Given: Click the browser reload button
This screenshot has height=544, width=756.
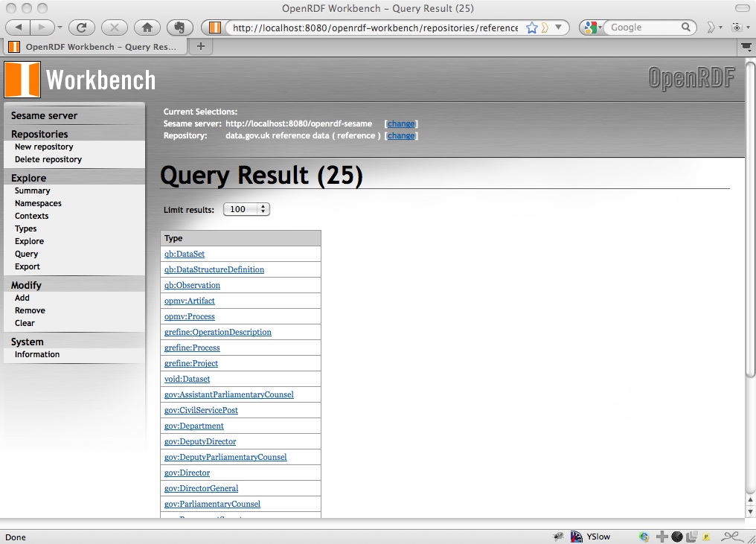Looking at the screenshot, I should click(82, 28).
